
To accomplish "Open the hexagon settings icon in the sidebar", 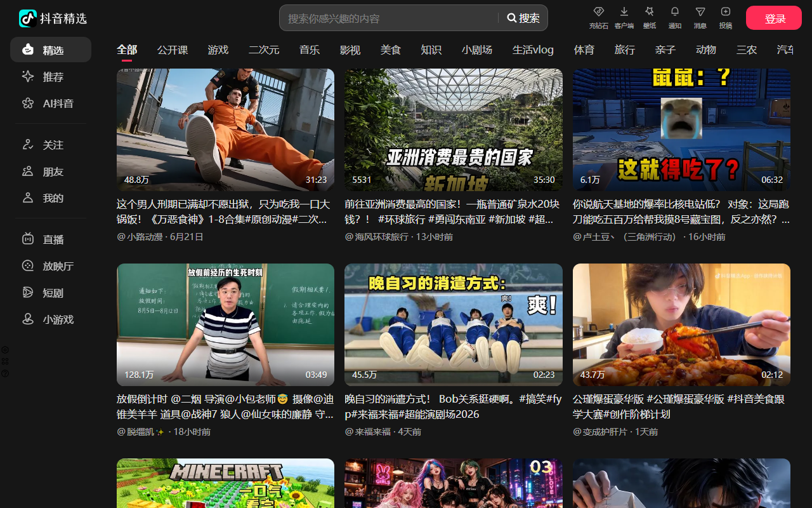I will [5, 350].
